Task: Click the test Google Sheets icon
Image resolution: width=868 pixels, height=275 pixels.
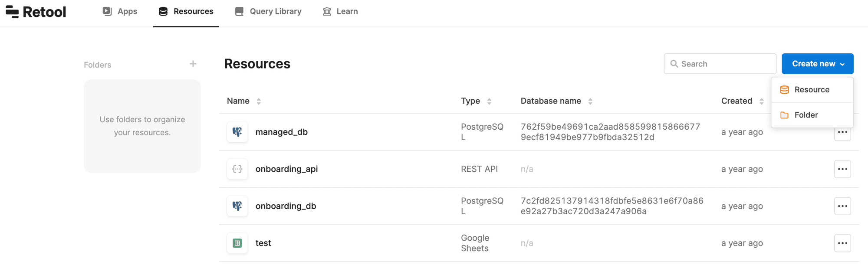Action: (237, 243)
